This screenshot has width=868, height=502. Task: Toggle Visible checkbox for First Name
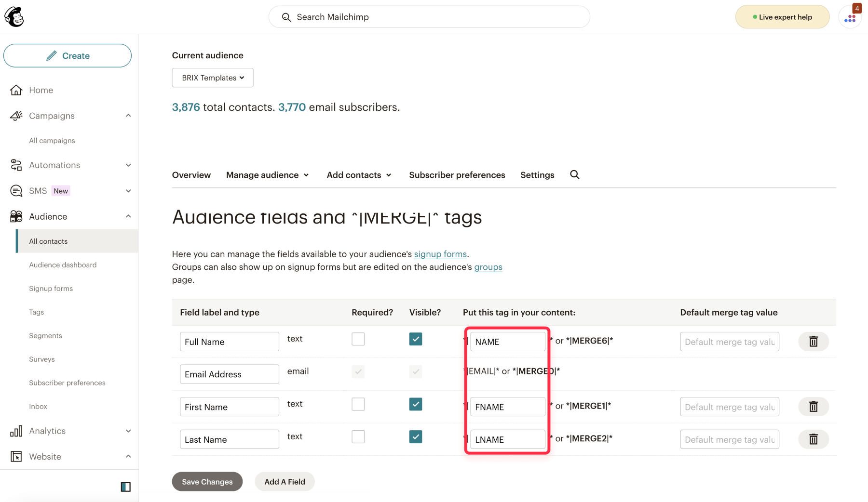[x=416, y=404]
